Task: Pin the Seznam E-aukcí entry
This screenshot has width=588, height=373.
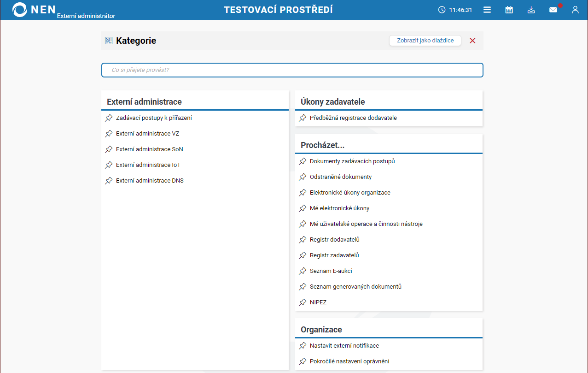Action: click(303, 271)
